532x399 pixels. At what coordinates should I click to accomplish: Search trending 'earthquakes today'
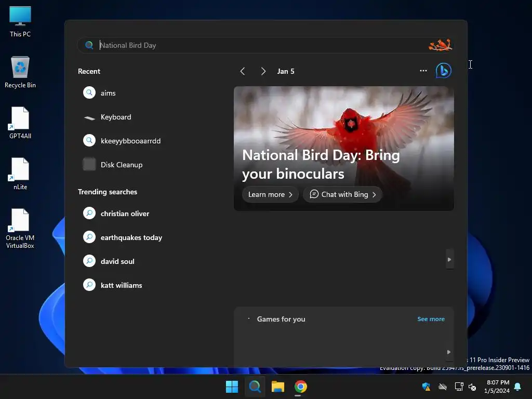coord(131,237)
